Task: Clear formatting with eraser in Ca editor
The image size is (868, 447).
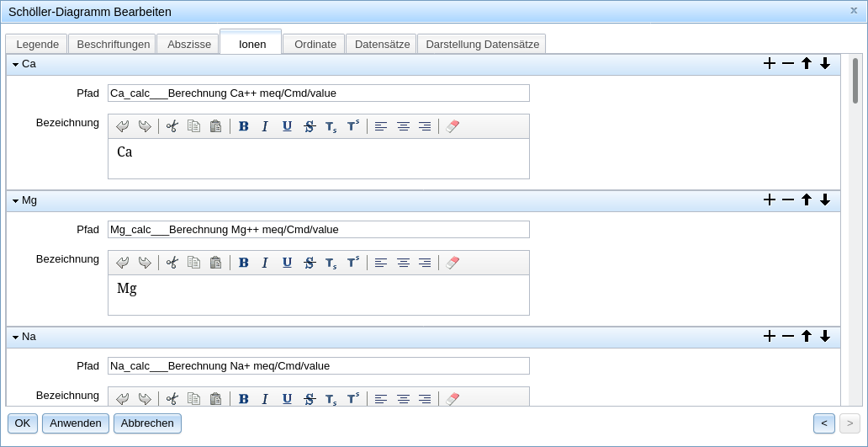Action: 453,126
